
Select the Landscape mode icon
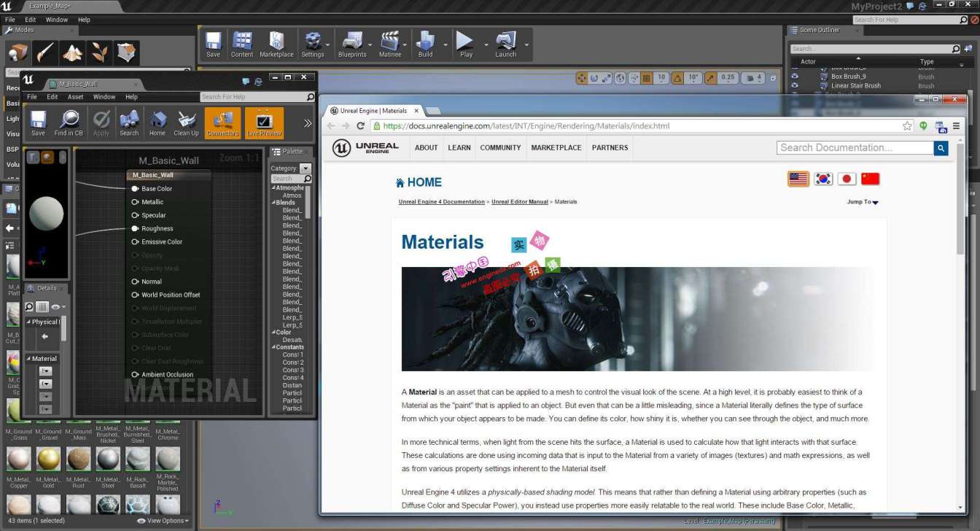(72, 53)
